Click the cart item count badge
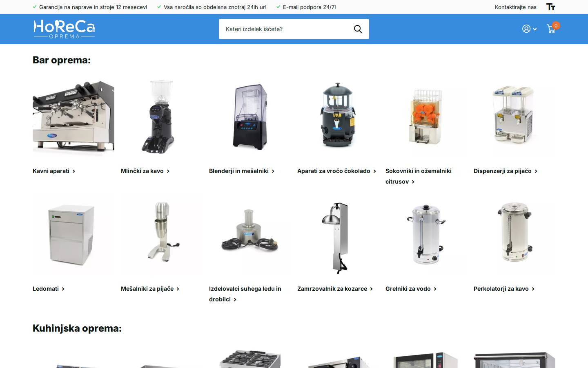This screenshot has height=368, width=588. [556, 25]
